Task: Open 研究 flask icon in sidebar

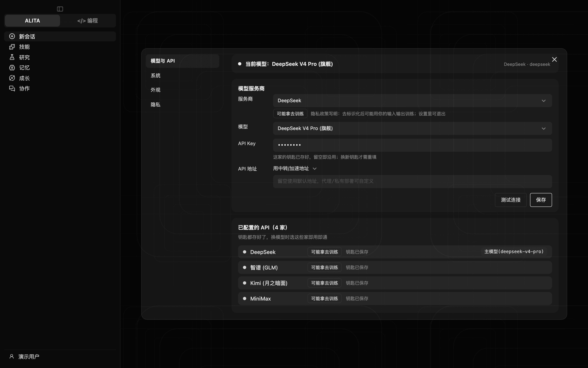Action: tap(12, 57)
